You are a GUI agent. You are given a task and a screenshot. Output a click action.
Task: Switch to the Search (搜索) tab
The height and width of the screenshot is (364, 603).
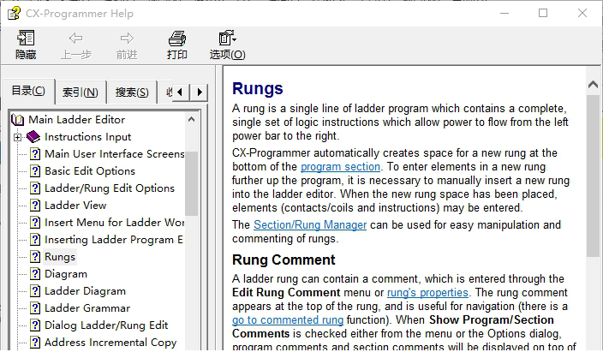pos(132,92)
